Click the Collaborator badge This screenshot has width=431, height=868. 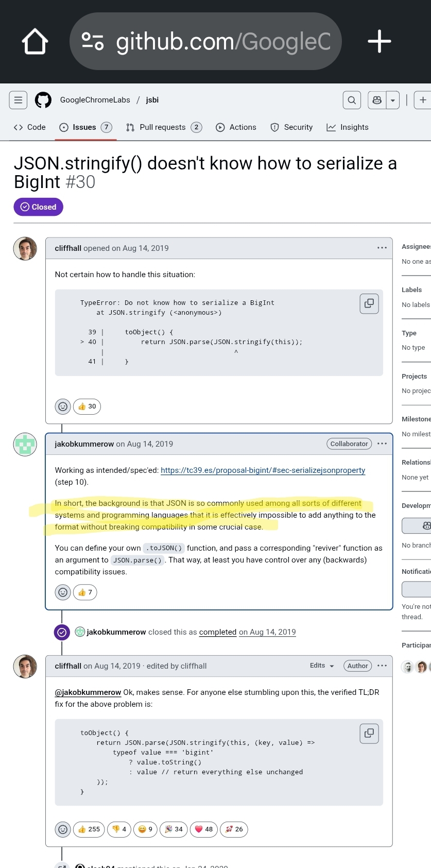tap(349, 444)
